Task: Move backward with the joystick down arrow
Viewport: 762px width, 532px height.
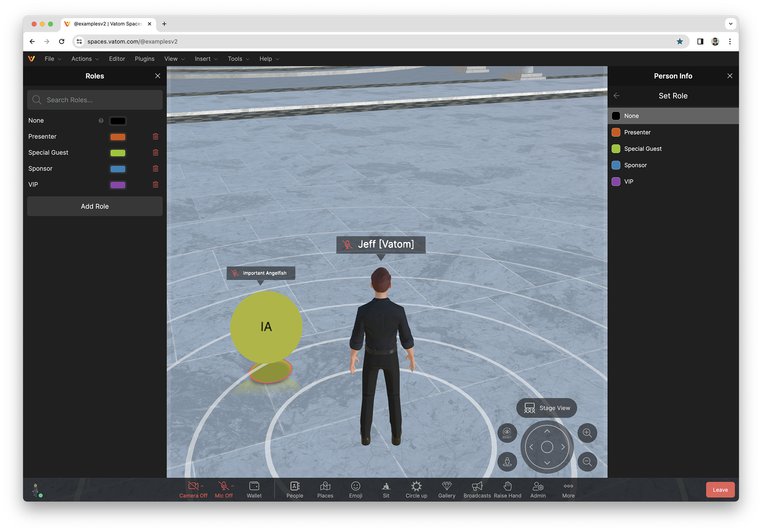Action: (x=547, y=463)
